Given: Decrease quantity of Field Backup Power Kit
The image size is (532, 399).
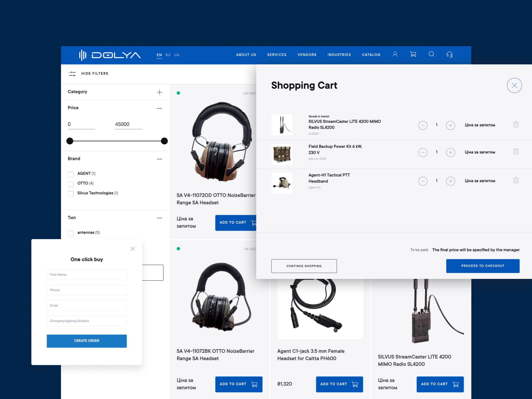Looking at the screenshot, I should [x=423, y=152].
